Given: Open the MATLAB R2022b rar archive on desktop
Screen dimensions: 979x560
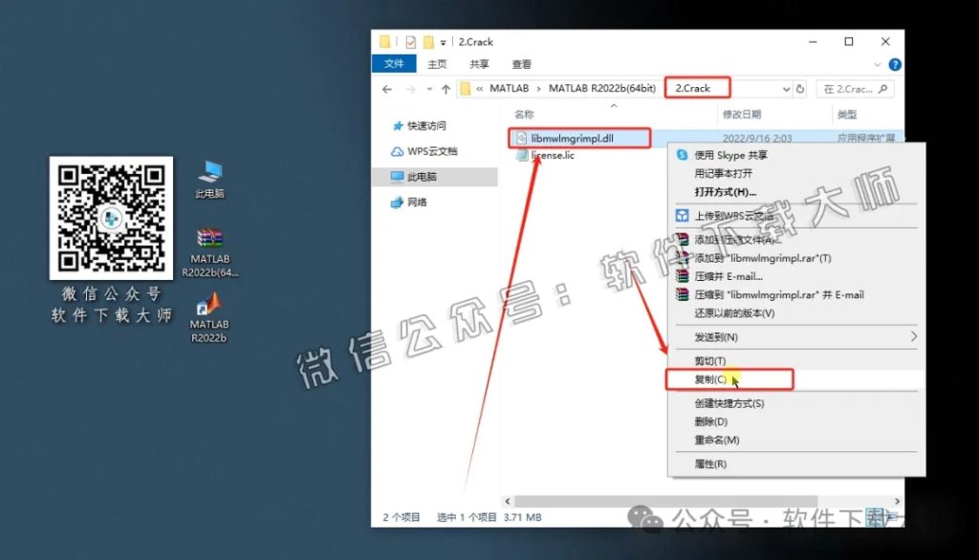Looking at the screenshot, I should pyautogui.click(x=209, y=237).
